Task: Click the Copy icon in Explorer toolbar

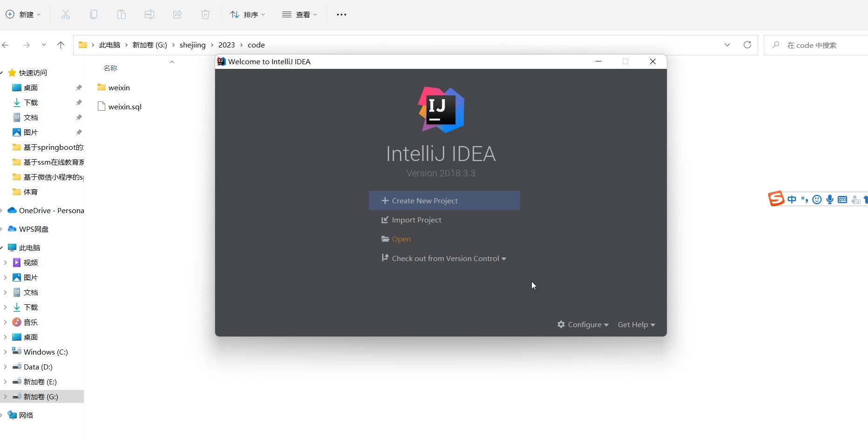Action: (x=94, y=14)
